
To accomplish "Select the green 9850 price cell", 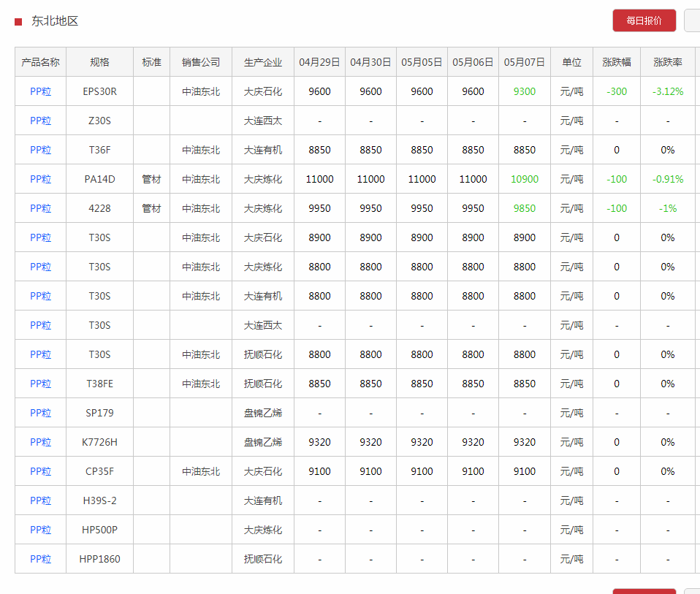I will (x=525, y=208).
